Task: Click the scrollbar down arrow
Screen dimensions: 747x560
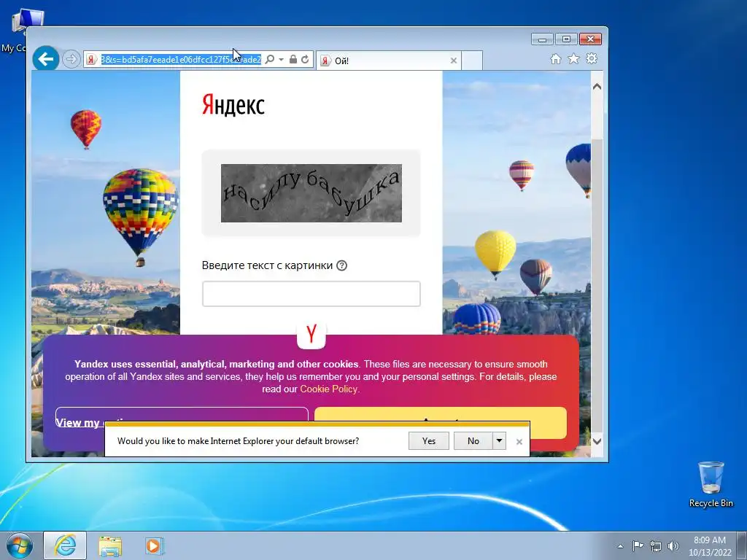Action: (x=597, y=441)
